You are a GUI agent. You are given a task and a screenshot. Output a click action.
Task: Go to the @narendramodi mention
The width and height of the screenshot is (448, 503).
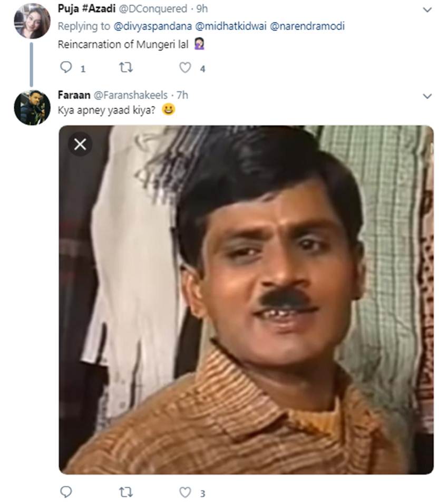pyautogui.click(x=307, y=26)
